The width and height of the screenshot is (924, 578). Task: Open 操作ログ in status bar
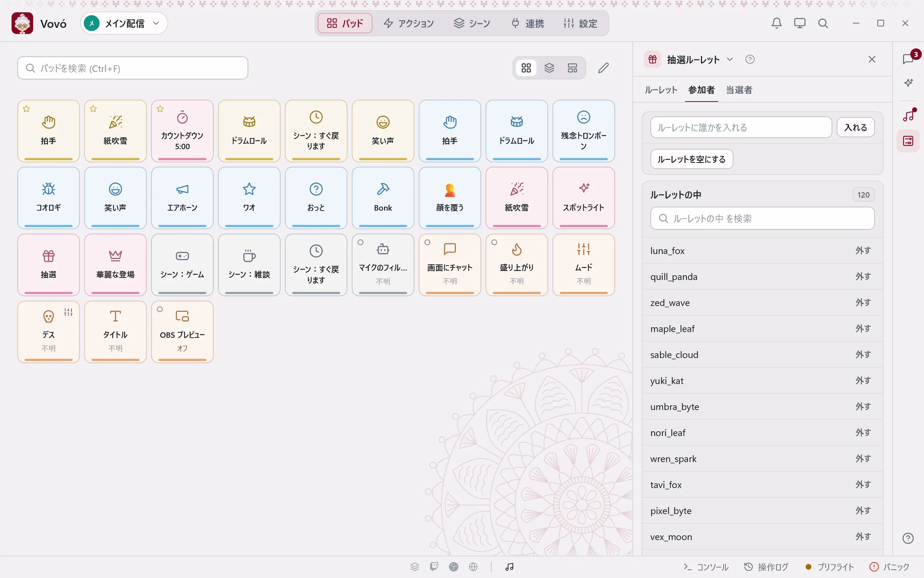tap(766, 566)
